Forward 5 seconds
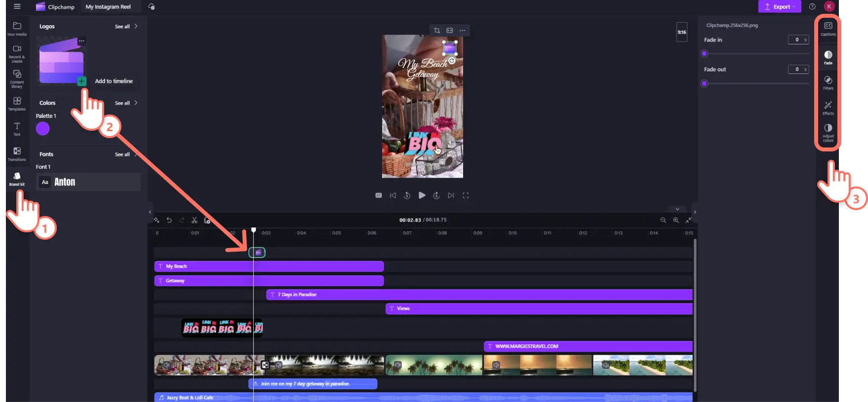Screen dimensions: 868x402 coord(436,195)
